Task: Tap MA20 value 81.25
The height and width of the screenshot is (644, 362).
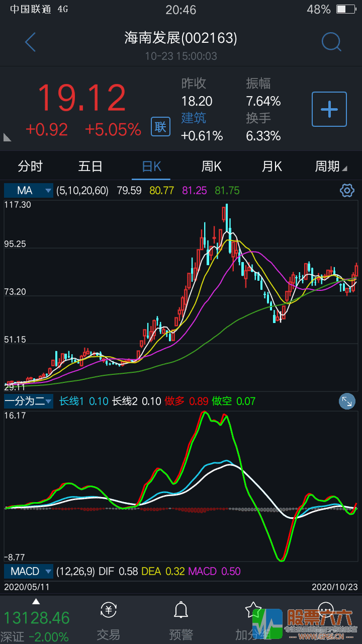Action: click(x=194, y=191)
